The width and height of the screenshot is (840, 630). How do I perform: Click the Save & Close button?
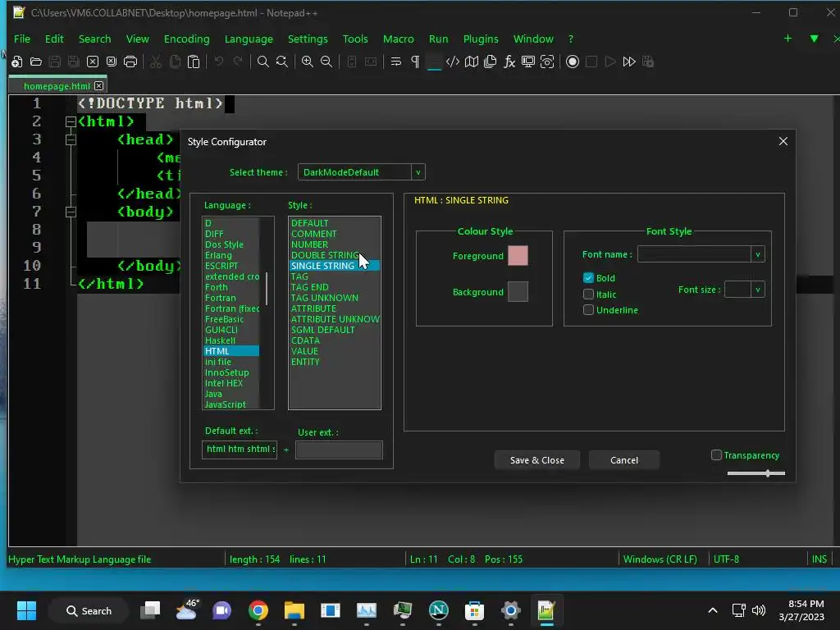(536, 460)
